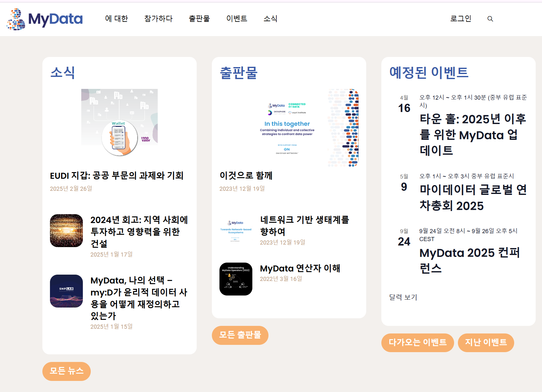542x392 pixels.
Task: Open the '참가하다' menu item
Action: click(x=158, y=19)
